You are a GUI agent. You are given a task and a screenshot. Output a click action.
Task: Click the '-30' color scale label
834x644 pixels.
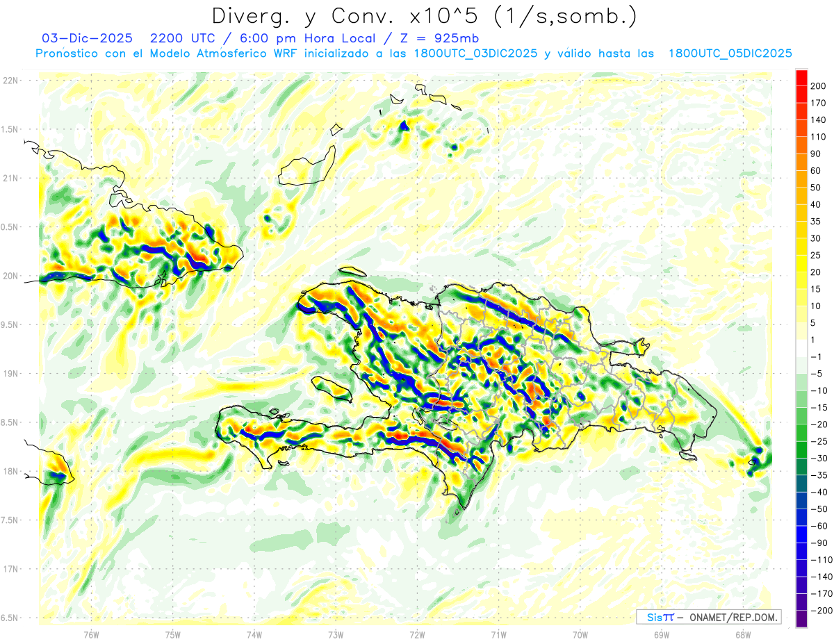pyautogui.click(x=819, y=459)
